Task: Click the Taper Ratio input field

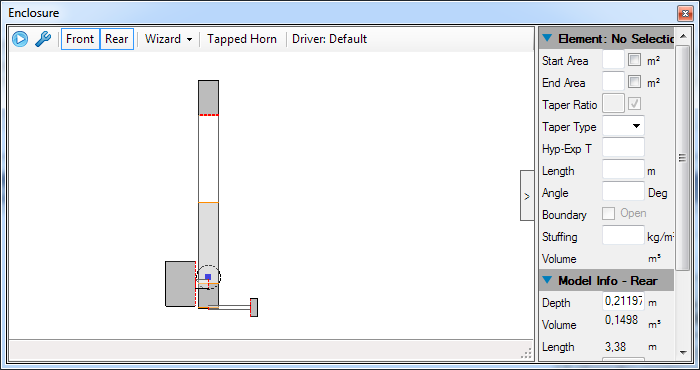Action: (x=613, y=104)
